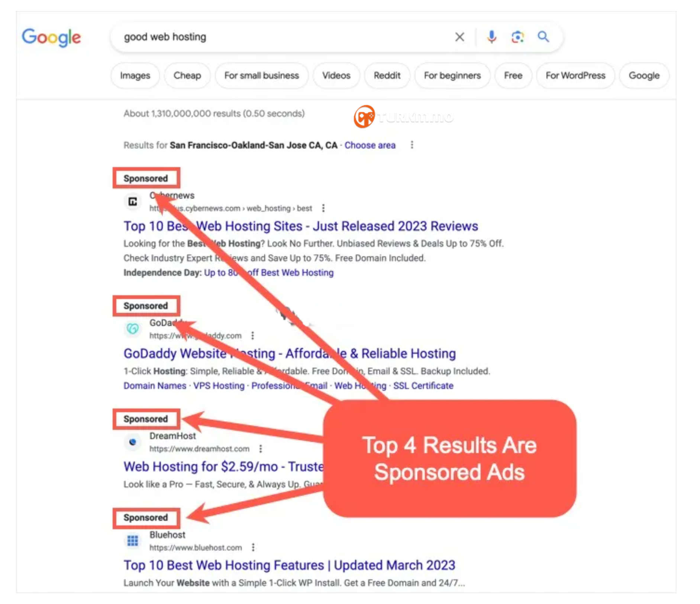This screenshot has height=604, width=700.
Task: Open 'Web Hosting for $2.59/mo' result
Action: pyautogui.click(x=223, y=467)
